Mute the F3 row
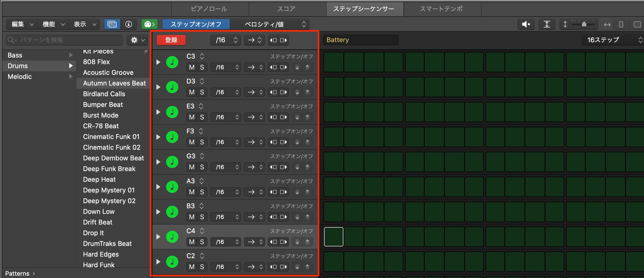 (x=192, y=142)
